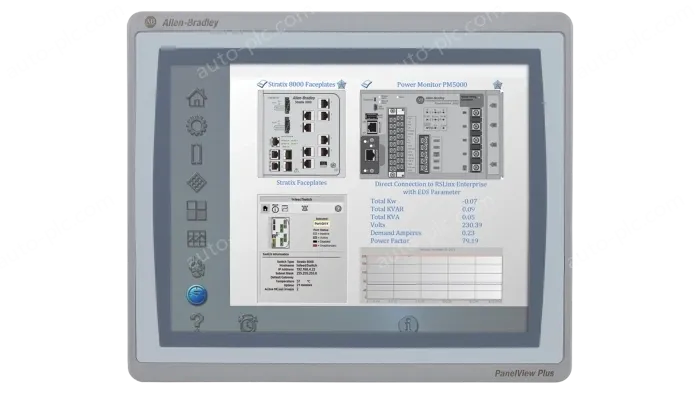This screenshot has height=394, width=700.
Task: Click the Stratix Faceplates caption link
Action: (301, 182)
